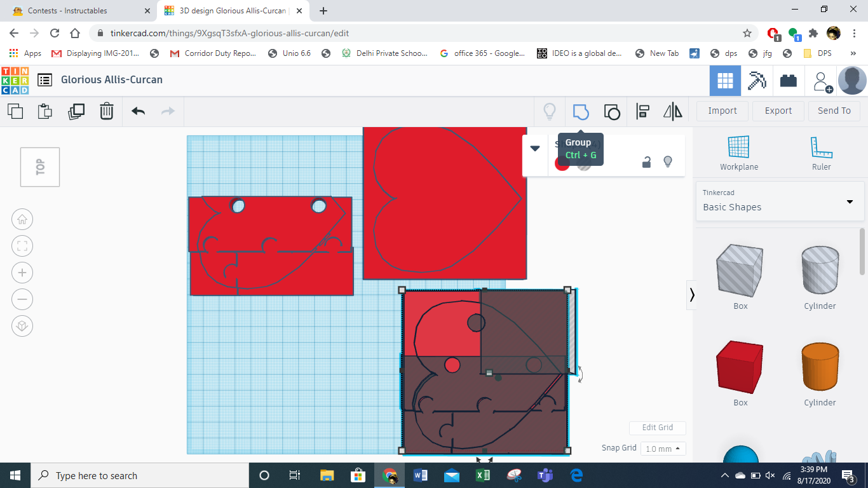Fit all shapes in view
868x488 pixels.
[22, 247]
